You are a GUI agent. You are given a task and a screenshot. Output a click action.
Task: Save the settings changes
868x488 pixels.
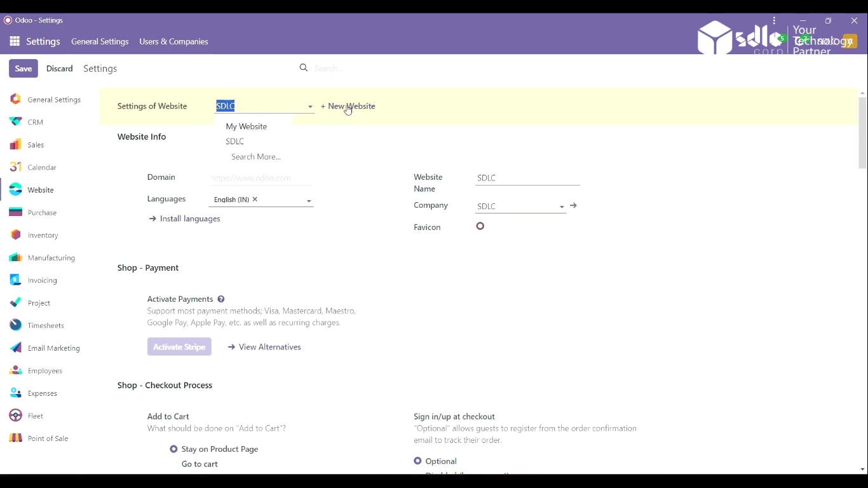[x=24, y=69]
